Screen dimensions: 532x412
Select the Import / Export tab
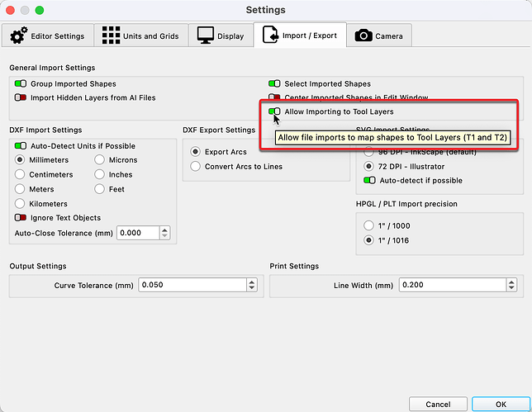click(x=300, y=35)
